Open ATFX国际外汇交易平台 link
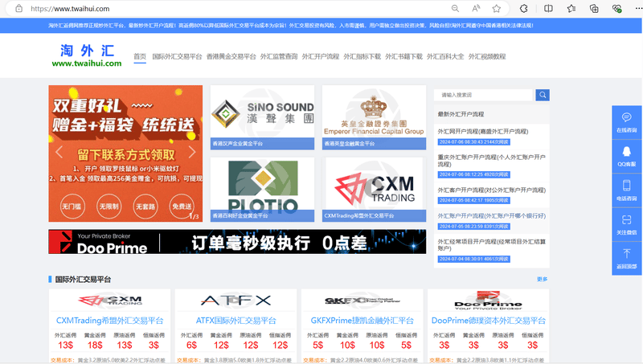The height and width of the screenshot is (364, 643). pyautogui.click(x=235, y=321)
